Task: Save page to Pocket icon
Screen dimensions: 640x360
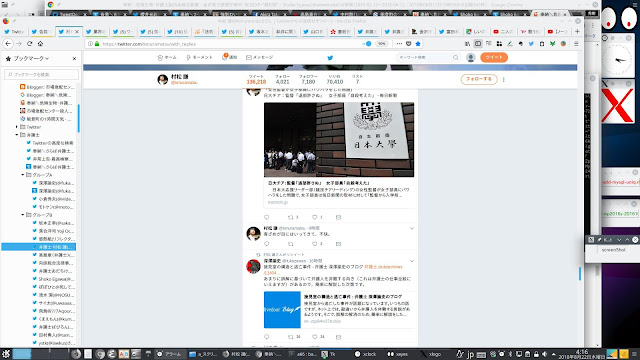Action: (x=409, y=44)
